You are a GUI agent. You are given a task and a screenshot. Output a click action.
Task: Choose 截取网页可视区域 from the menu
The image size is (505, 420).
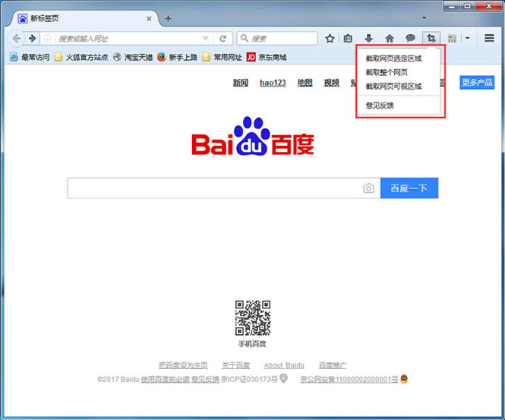pos(393,87)
